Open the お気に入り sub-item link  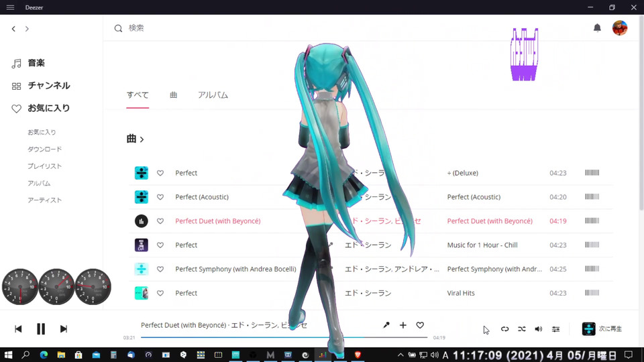[x=42, y=132]
